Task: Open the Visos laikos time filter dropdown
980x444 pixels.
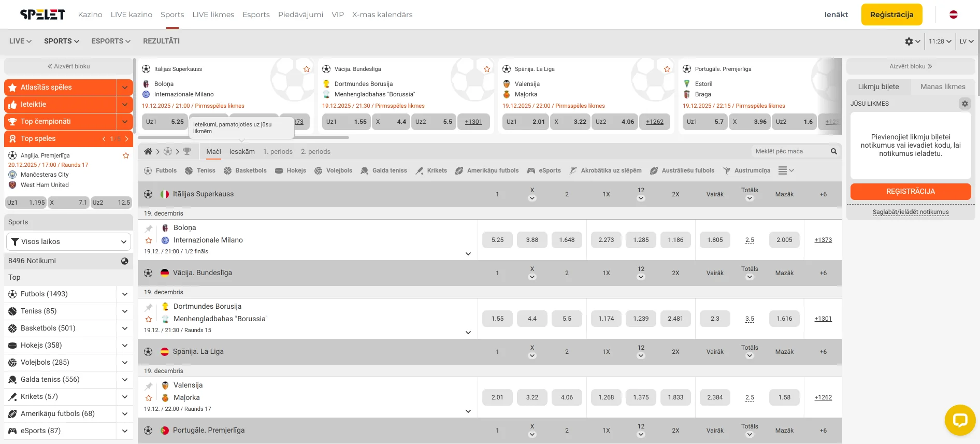Action: coord(68,241)
